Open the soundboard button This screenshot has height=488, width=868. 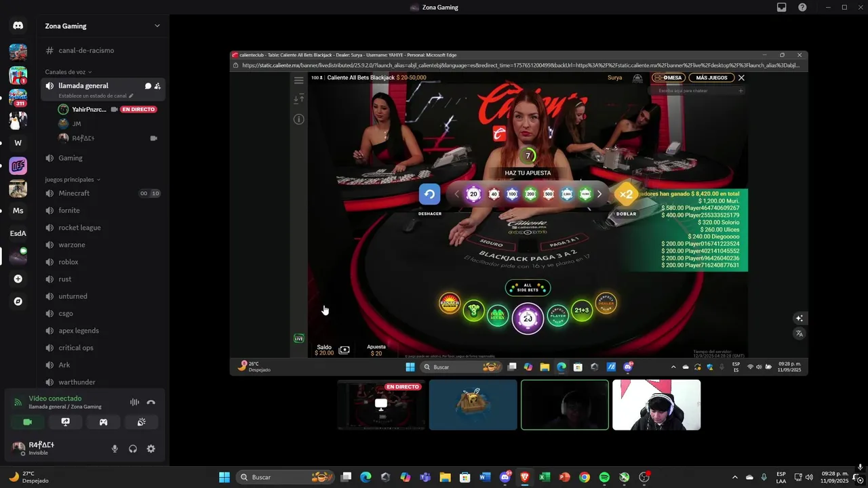click(x=141, y=422)
